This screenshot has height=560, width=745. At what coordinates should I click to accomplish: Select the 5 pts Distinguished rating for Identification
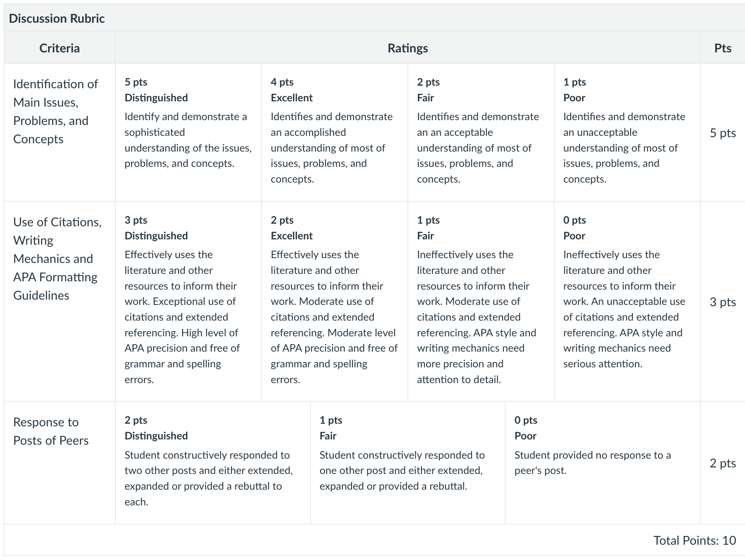point(188,132)
